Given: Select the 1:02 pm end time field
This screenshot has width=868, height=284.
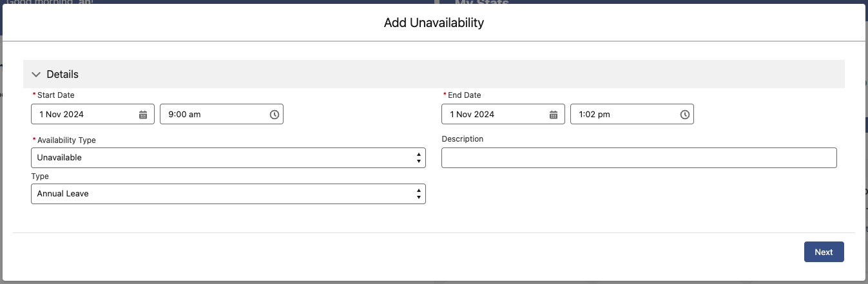Looking at the screenshot, I should point(623,115).
